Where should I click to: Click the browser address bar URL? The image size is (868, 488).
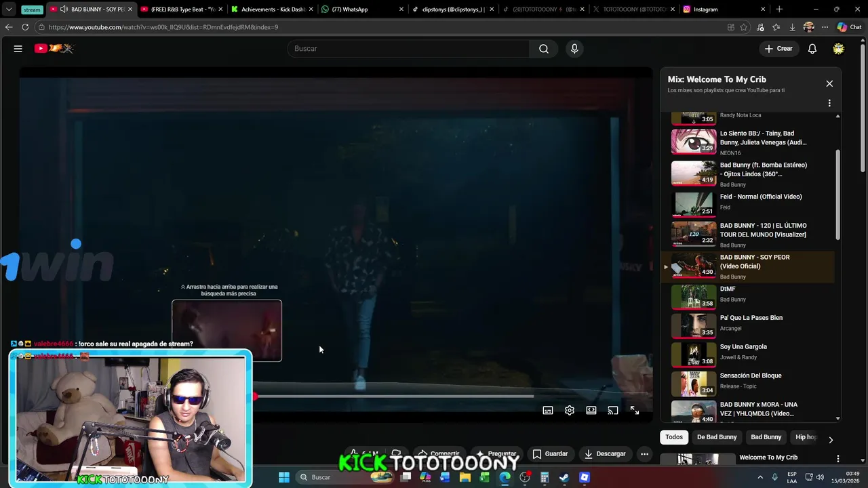[x=163, y=27]
